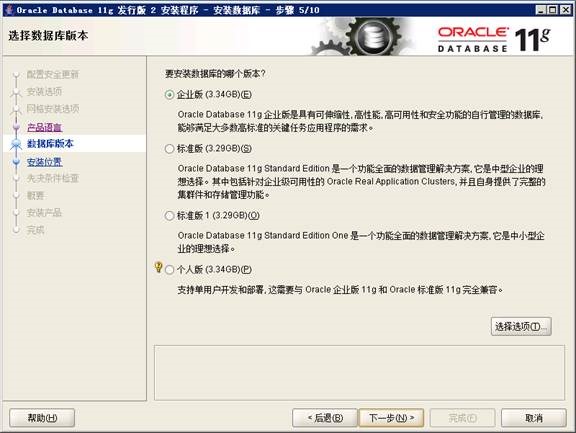Image resolution: width=576 pixels, height=433 pixels.
Task: Open the 安装位置 step link
Action: (x=44, y=162)
